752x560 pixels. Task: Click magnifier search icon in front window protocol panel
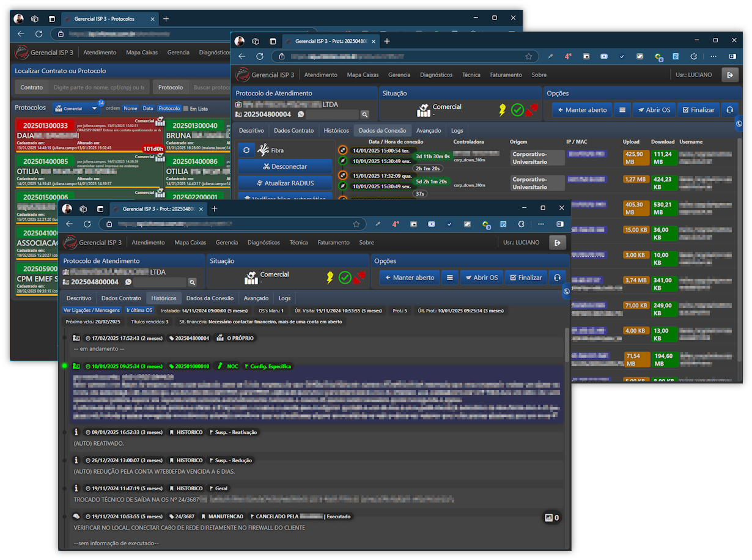coord(192,282)
